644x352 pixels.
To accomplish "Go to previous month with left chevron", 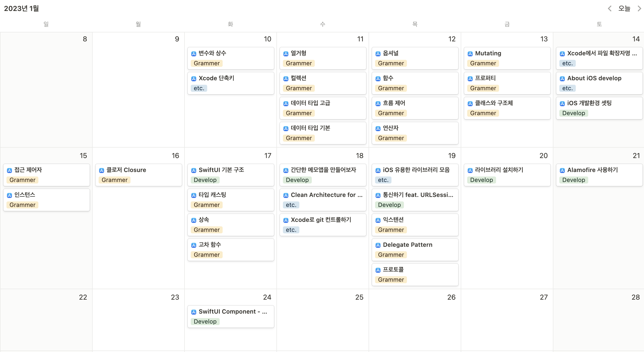I will coord(609,8).
